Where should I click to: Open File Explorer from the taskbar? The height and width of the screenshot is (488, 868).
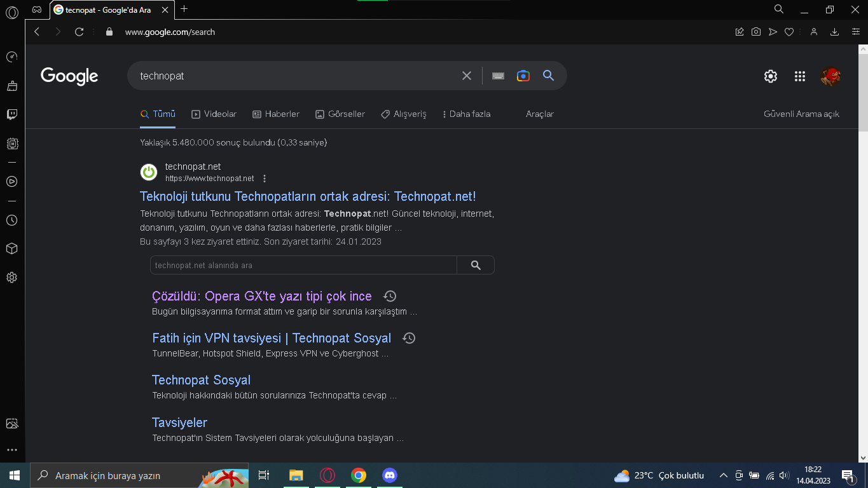pyautogui.click(x=296, y=475)
